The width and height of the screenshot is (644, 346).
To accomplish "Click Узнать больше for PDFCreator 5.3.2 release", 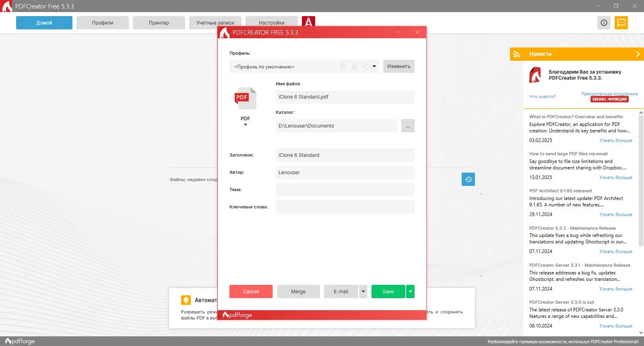I will point(616,251).
